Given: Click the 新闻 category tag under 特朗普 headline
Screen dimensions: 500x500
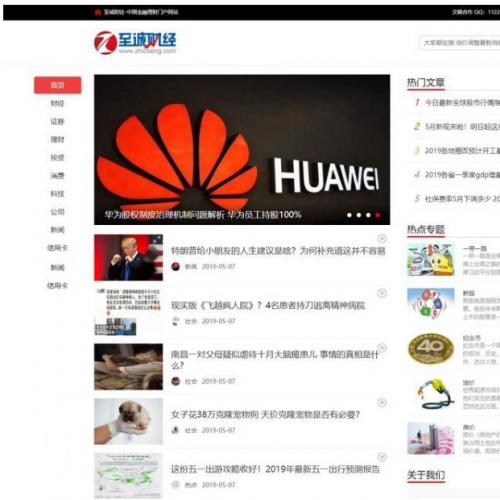Looking at the screenshot, I should pyautogui.click(x=191, y=267).
